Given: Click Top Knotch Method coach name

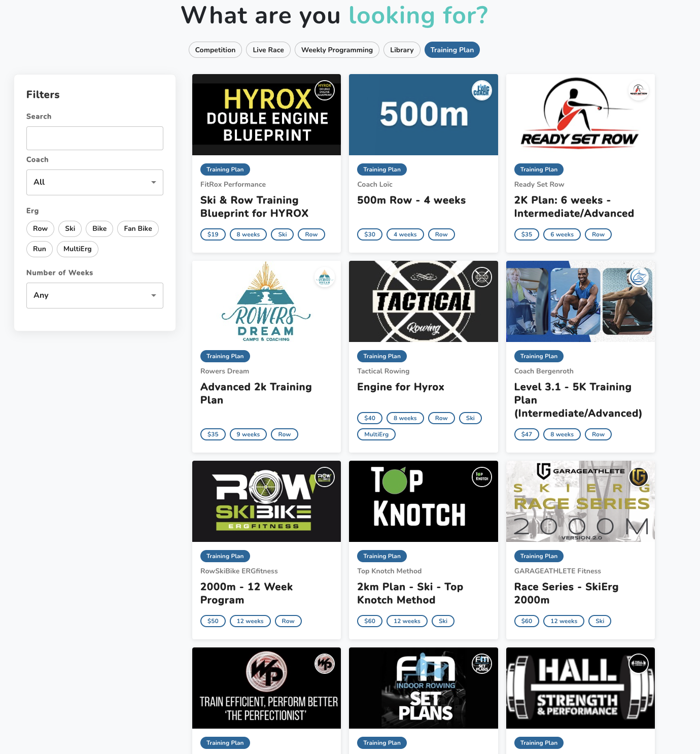Looking at the screenshot, I should [x=389, y=571].
